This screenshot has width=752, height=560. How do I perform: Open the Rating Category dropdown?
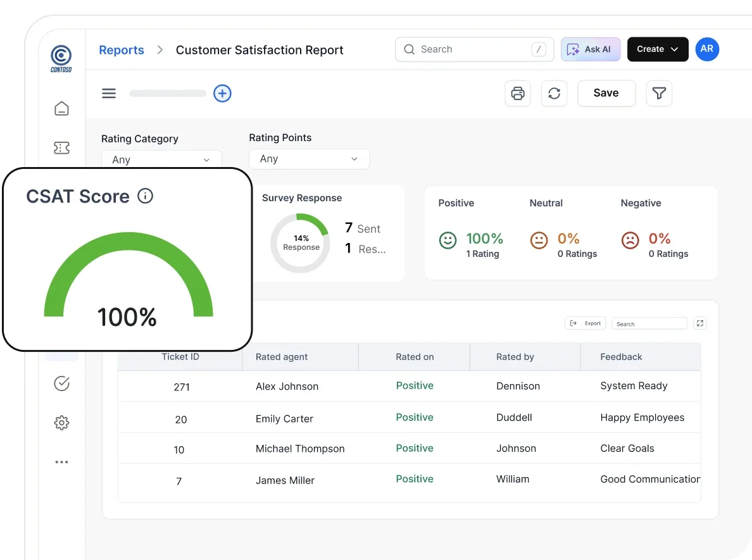tap(161, 159)
